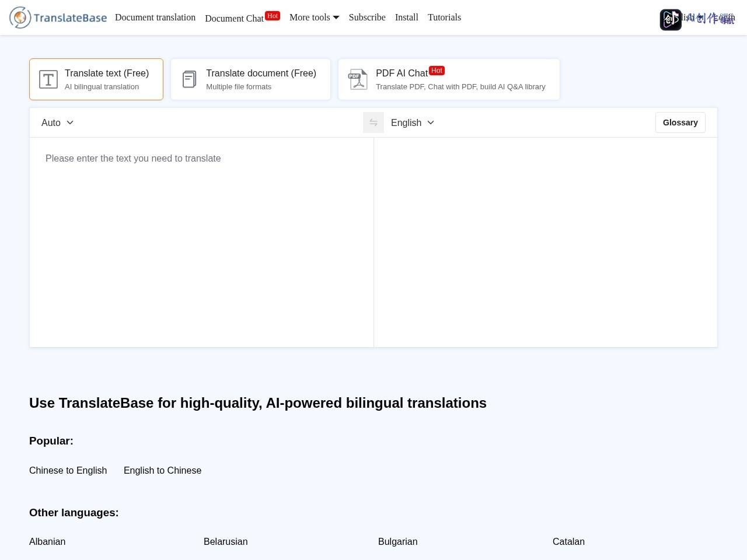
Task: Select the Translate text T icon
Action: [48, 79]
